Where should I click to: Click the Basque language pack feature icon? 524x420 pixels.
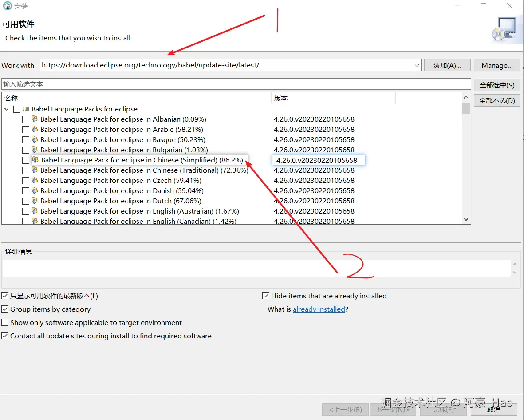click(35, 139)
